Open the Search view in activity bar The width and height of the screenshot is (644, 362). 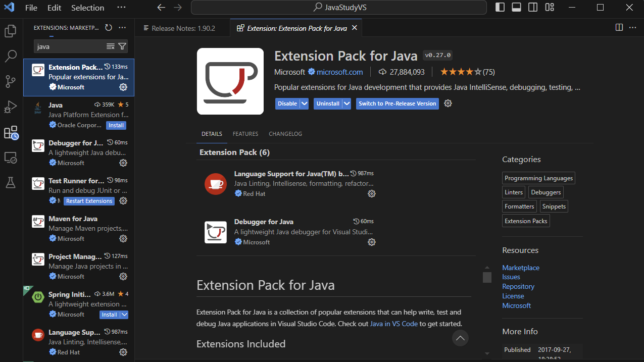click(x=11, y=56)
